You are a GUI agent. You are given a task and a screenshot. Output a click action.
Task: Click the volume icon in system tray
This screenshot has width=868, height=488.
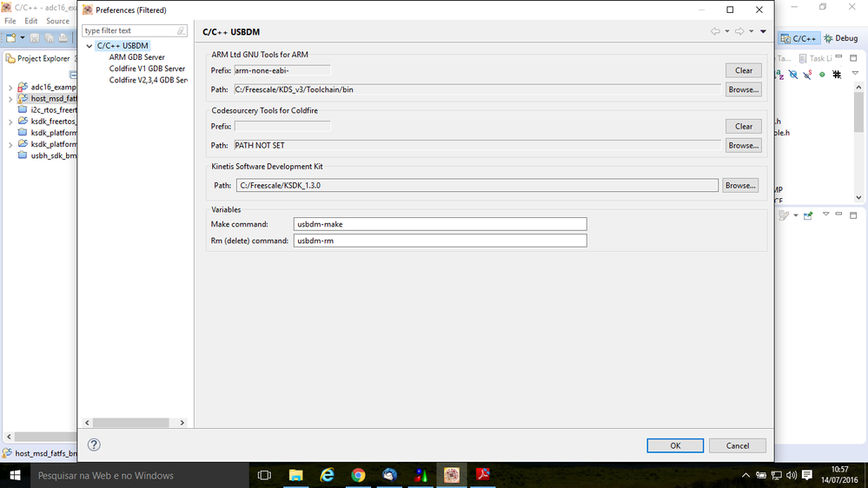click(x=792, y=475)
